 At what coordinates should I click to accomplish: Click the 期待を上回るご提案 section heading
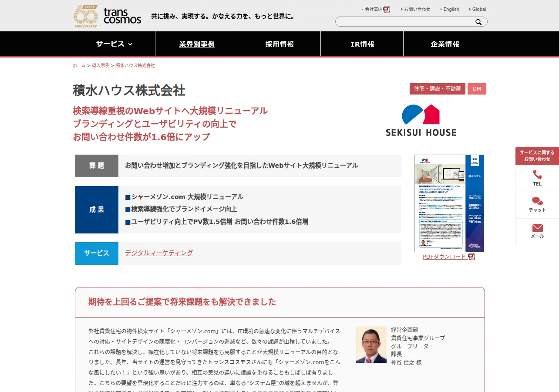pyautogui.click(x=182, y=302)
